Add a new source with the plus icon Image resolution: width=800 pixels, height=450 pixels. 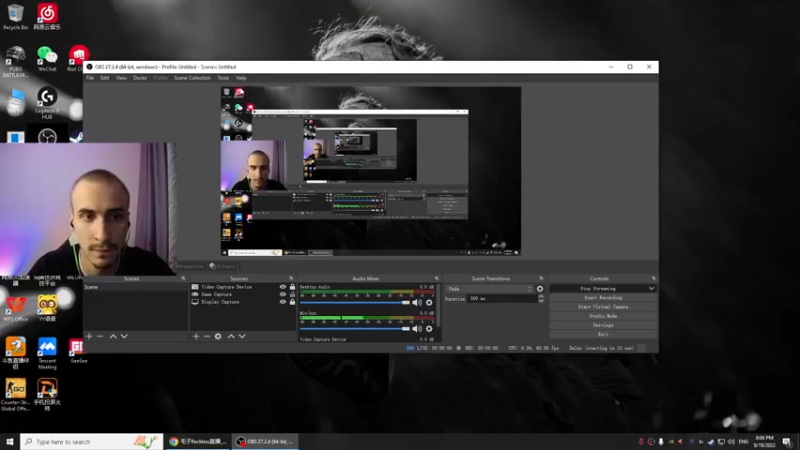196,336
